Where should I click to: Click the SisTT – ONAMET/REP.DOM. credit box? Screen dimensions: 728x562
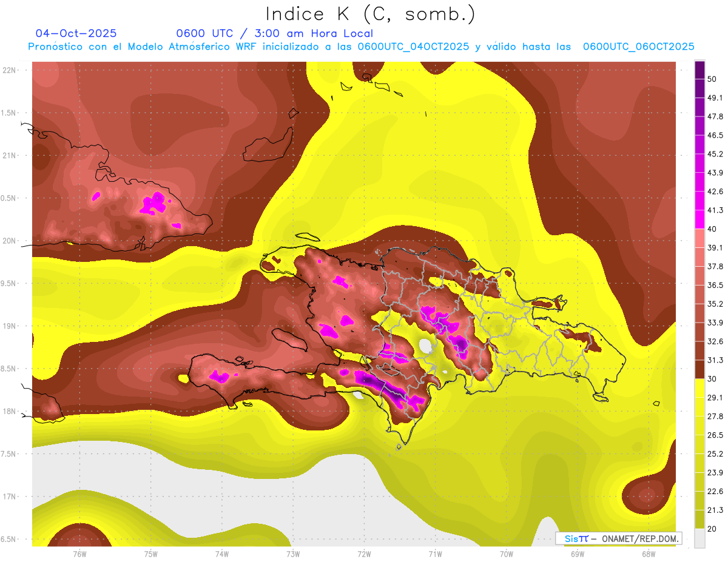[618, 538]
